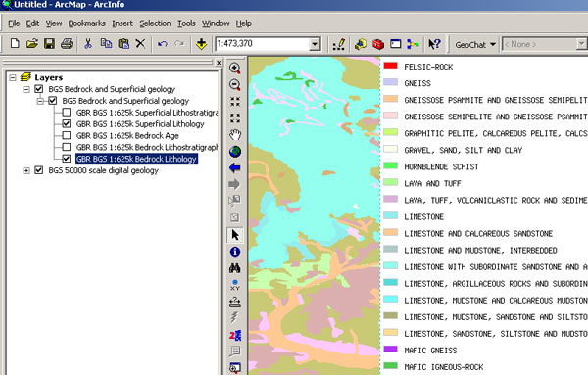Open the Bookmarks menu

86,23
